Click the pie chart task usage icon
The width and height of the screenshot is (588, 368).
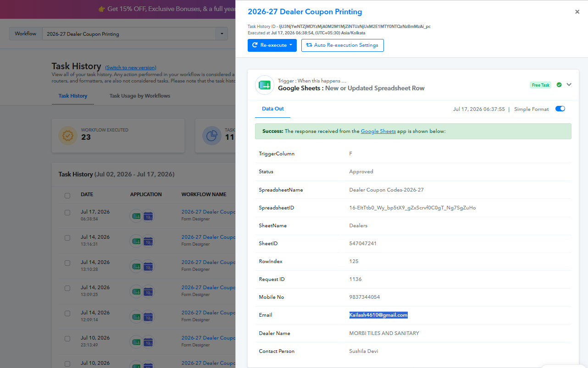[x=212, y=136]
